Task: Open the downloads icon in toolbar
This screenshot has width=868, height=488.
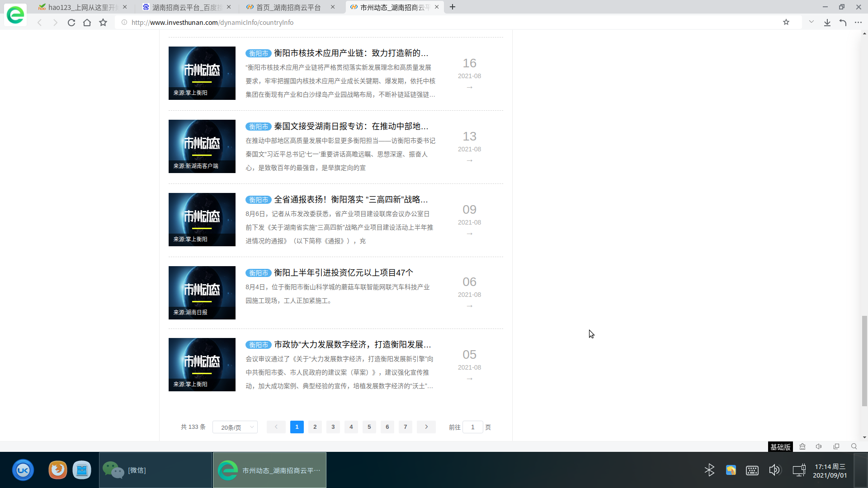Action: point(827,23)
